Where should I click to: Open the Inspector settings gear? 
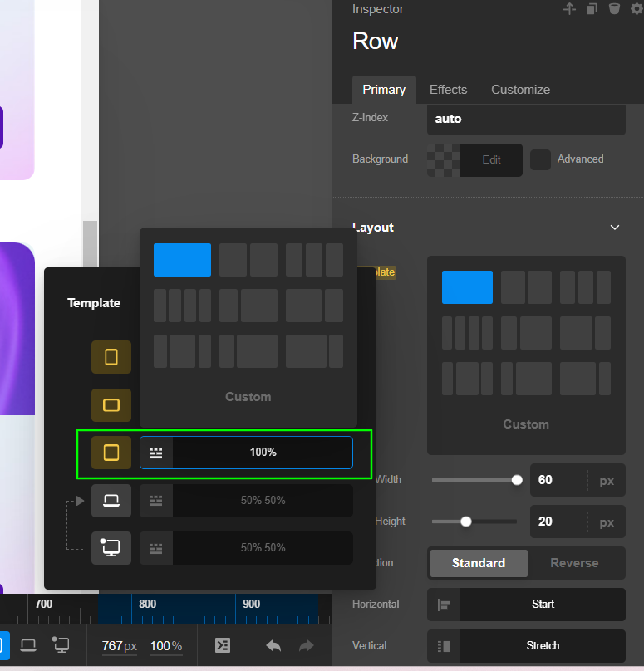tap(637, 9)
